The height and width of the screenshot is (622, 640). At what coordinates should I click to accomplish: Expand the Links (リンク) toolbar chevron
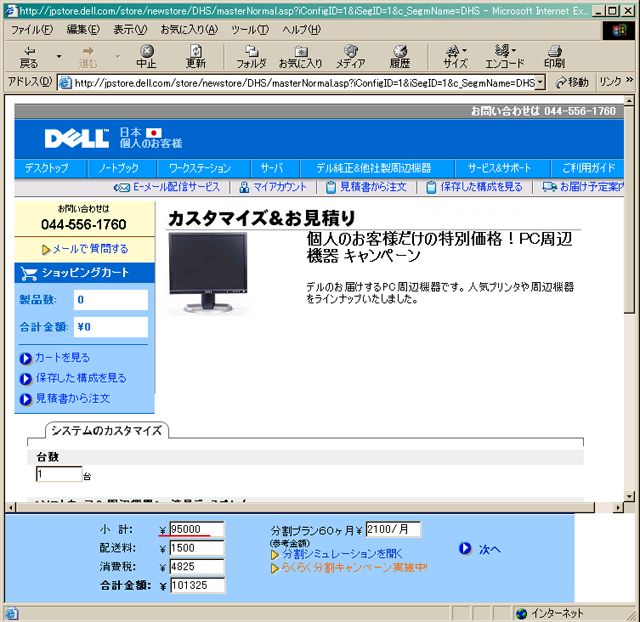629,80
